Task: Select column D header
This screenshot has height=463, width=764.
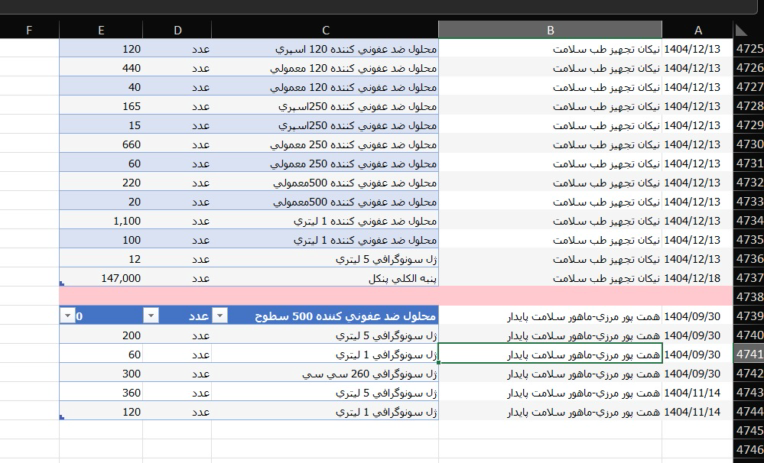Action: (x=177, y=30)
